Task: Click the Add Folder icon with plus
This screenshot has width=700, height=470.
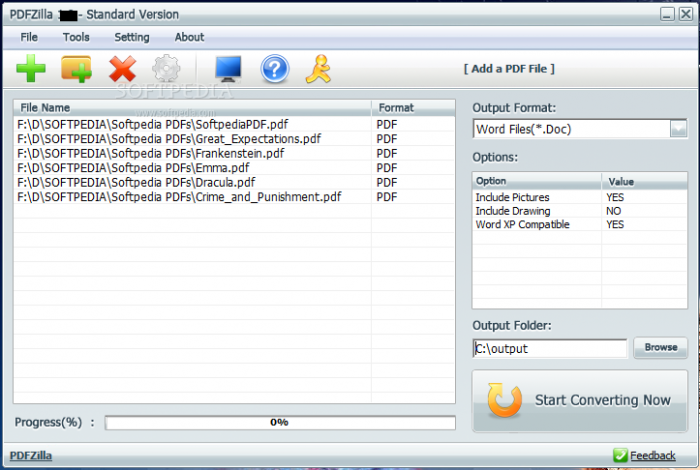Action: 76,69
